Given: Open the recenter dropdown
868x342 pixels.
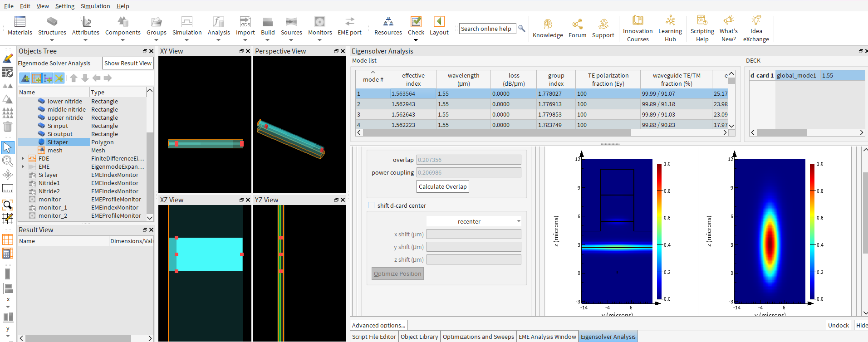Looking at the screenshot, I should 474,221.
